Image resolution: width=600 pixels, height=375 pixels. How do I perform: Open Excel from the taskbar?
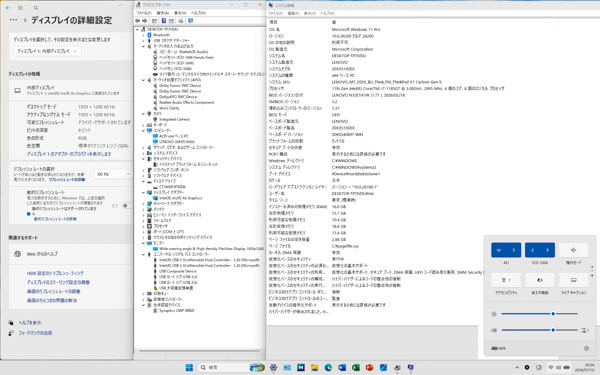[355, 367]
